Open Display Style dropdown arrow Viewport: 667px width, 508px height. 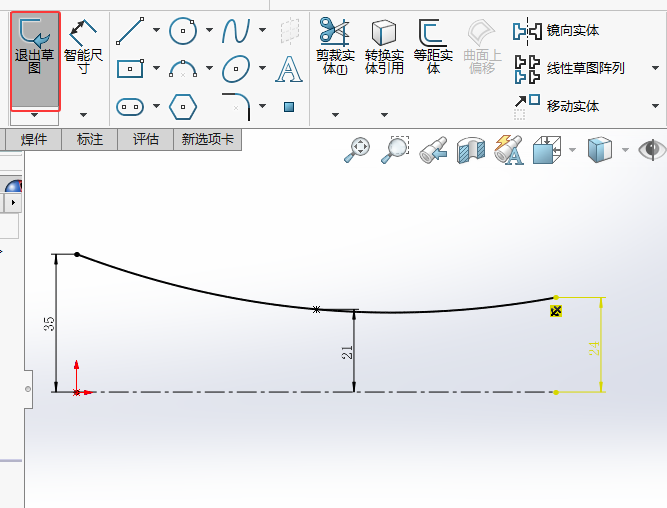point(625,150)
